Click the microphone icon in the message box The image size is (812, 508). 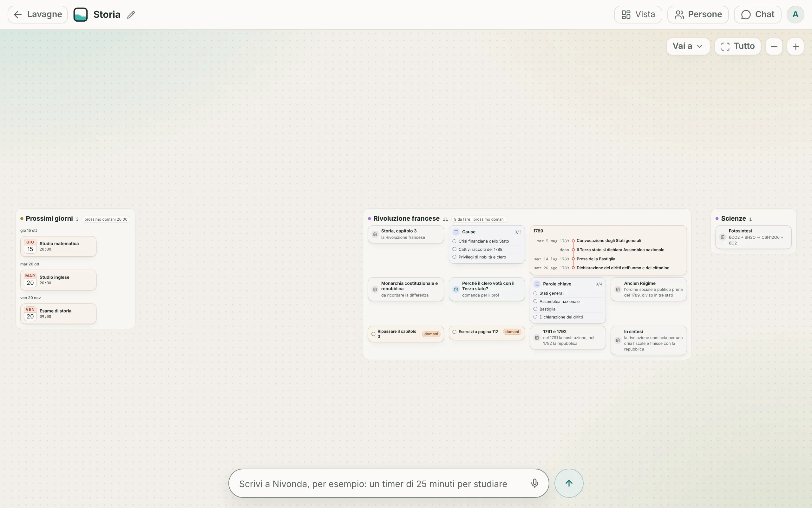[534, 483]
